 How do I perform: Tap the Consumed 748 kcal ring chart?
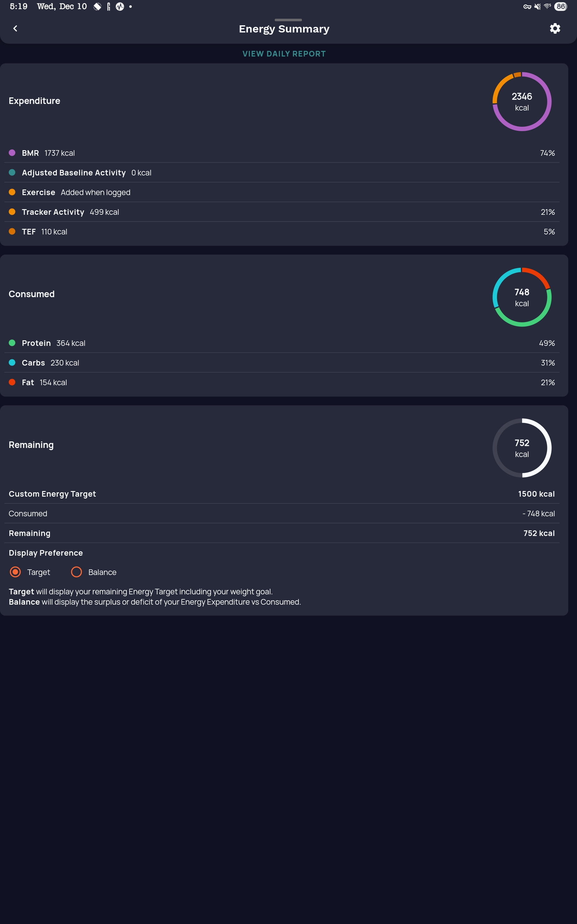(x=522, y=297)
